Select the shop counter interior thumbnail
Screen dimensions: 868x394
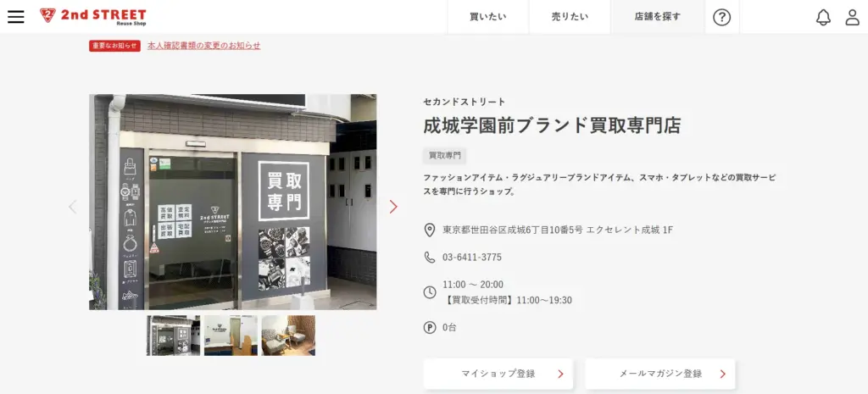pos(231,336)
